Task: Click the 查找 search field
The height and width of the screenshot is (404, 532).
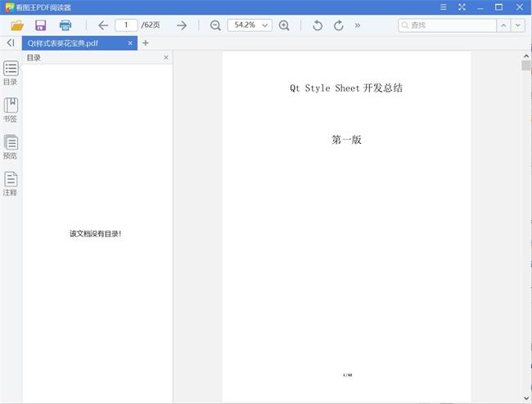Action: click(x=447, y=25)
